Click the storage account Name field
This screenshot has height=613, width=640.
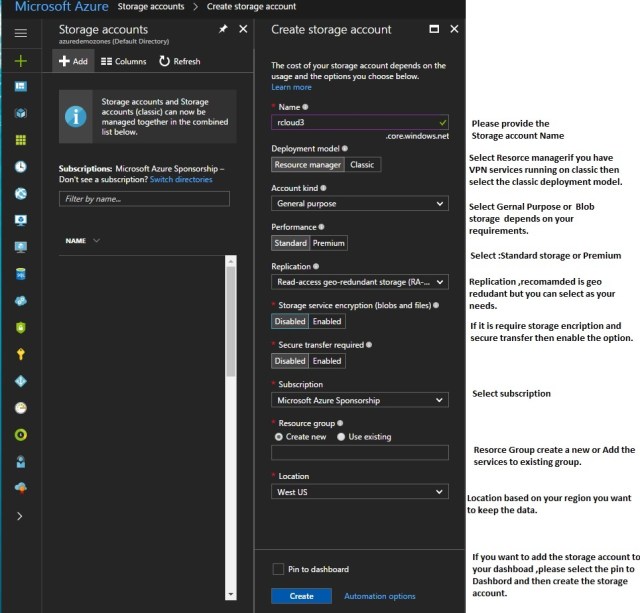pos(360,122)
